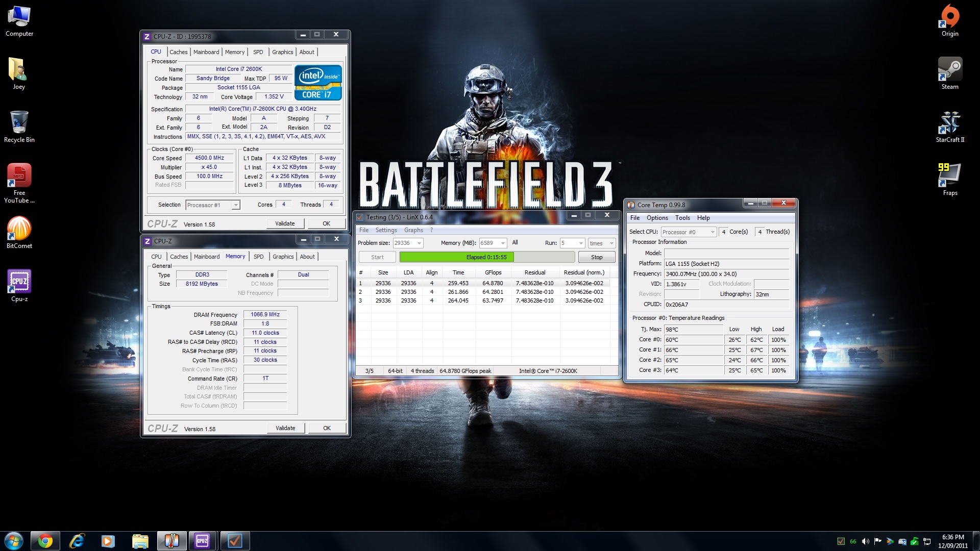Click Validate in the CPU-Z memory window
980x551 pixels.
(285, 428)
